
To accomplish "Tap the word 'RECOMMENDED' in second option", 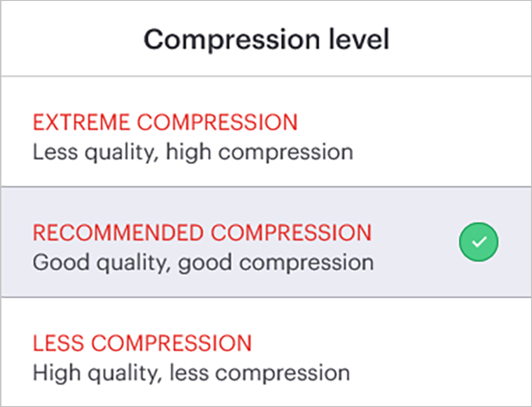I will (x=118, y=232).
